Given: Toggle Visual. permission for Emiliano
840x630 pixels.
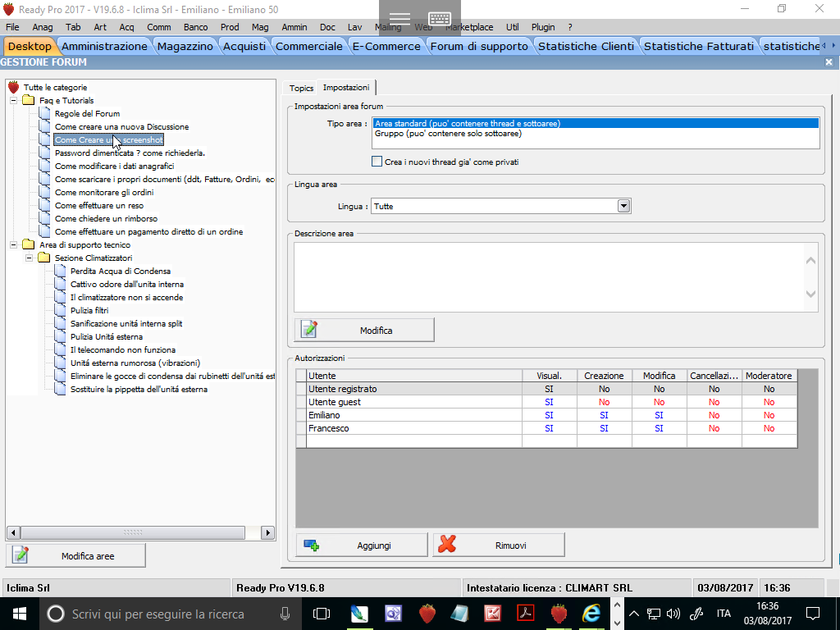Looking at the screenshot, I should [549, 415].
